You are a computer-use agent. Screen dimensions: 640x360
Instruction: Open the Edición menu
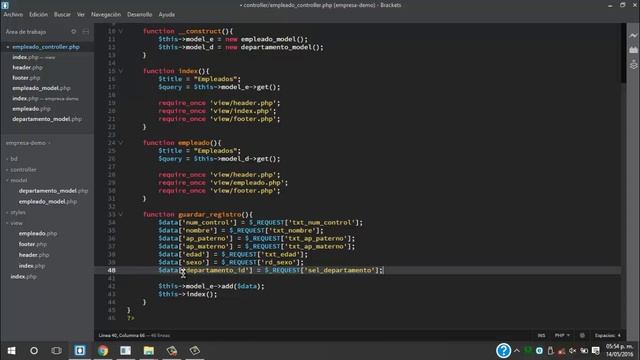coord(38,14)
